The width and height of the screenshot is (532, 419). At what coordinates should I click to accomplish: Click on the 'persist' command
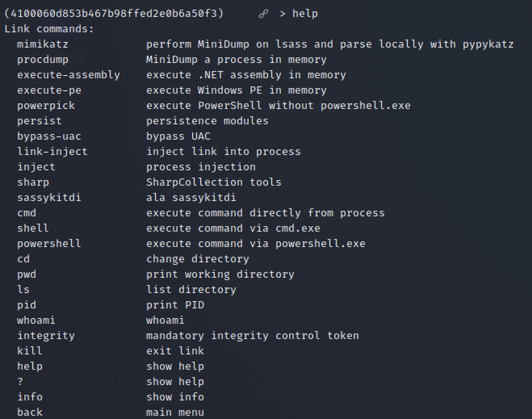(x=39, y=121)
